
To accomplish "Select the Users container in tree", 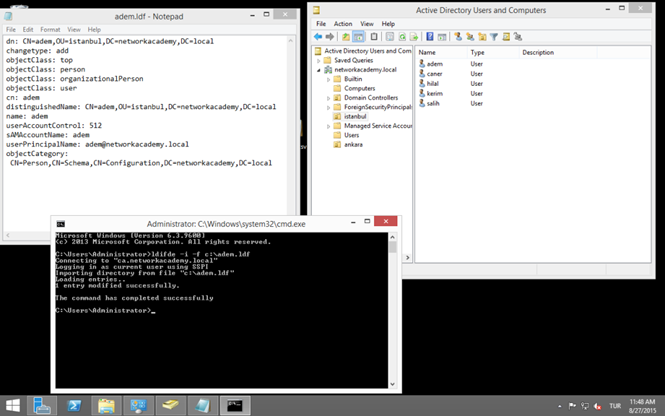I will coord(352,135).
